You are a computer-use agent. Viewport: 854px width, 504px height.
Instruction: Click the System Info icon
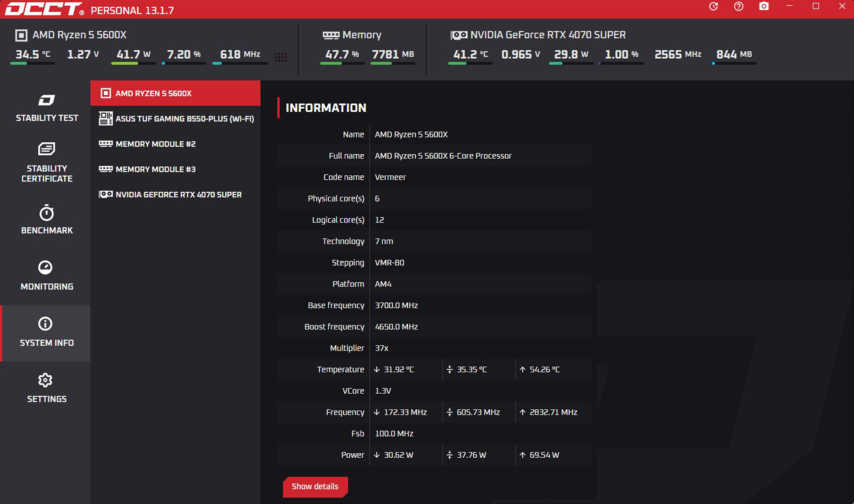point(45,324)
